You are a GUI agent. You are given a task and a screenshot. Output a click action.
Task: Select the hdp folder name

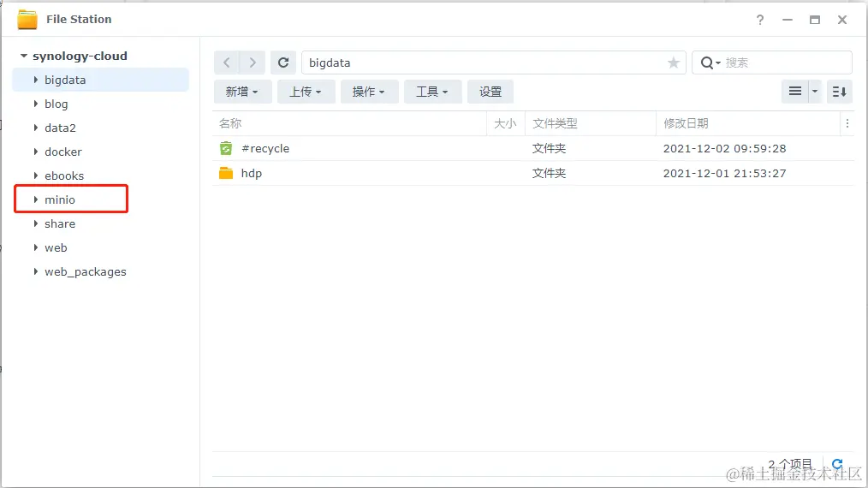pos(252,174)
